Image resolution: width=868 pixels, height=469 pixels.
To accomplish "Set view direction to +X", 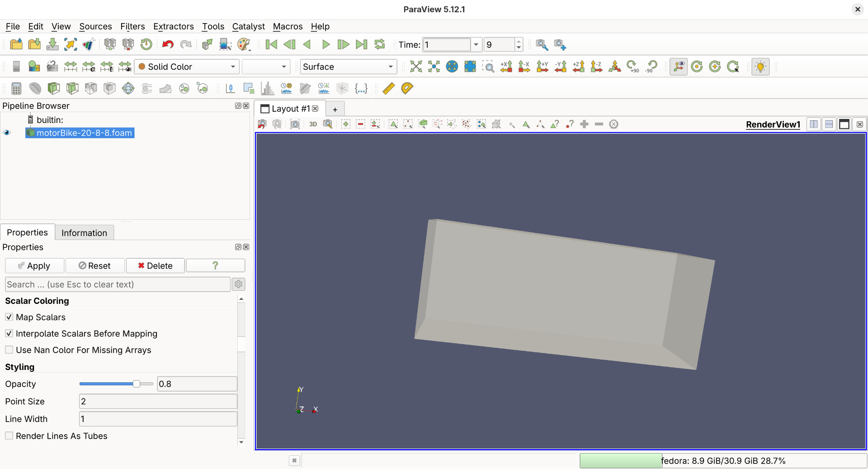I will (x=506, y=66).
